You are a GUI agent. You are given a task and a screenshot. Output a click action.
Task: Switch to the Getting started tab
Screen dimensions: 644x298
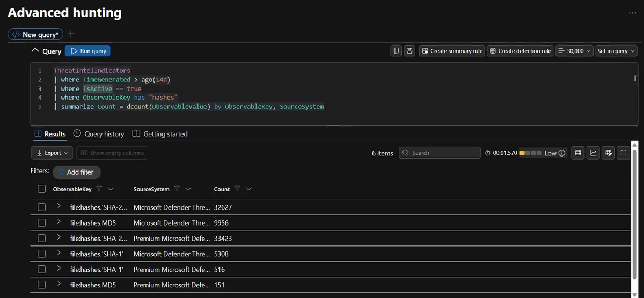[160, 133]
